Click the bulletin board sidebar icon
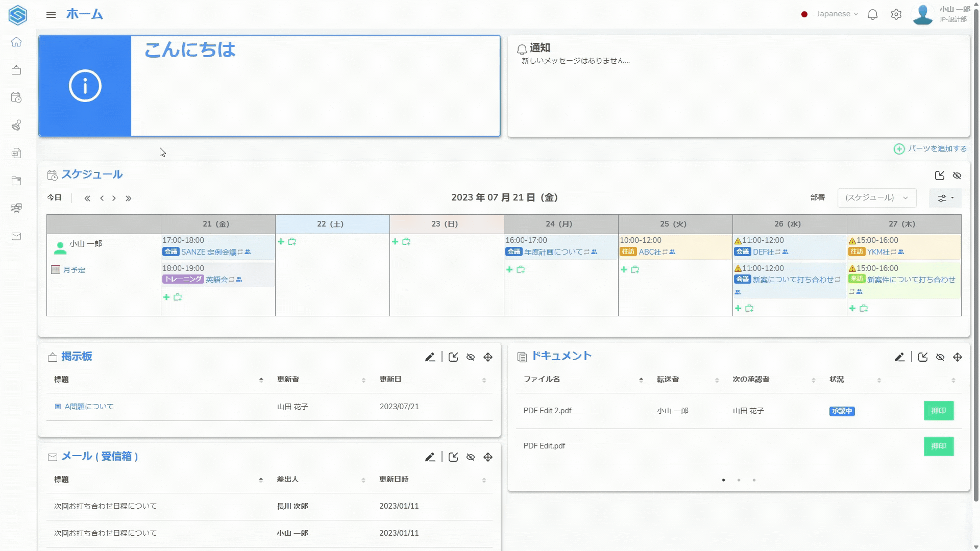The width and height of the screenshot is (980, 551). coord(16,70)
